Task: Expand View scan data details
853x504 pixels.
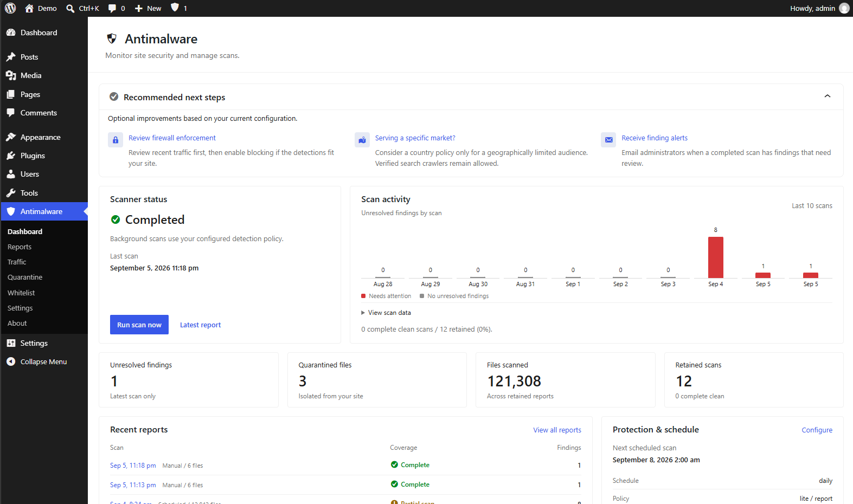Action: [386, 313]
